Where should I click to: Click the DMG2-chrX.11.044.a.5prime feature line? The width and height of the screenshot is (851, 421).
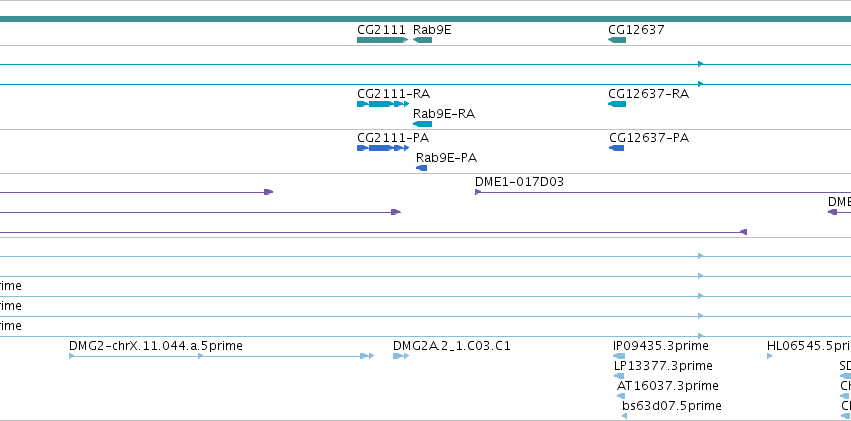pos(221,356)
